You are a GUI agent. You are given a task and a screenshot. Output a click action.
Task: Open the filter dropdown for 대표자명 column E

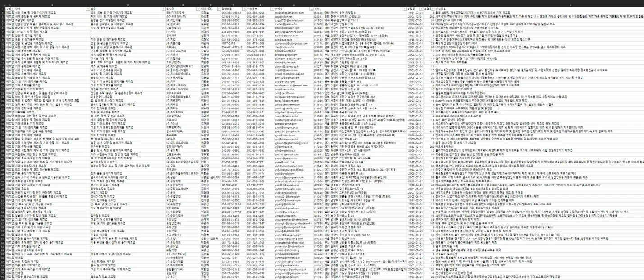pyautogui.click(x=219, y=9)
